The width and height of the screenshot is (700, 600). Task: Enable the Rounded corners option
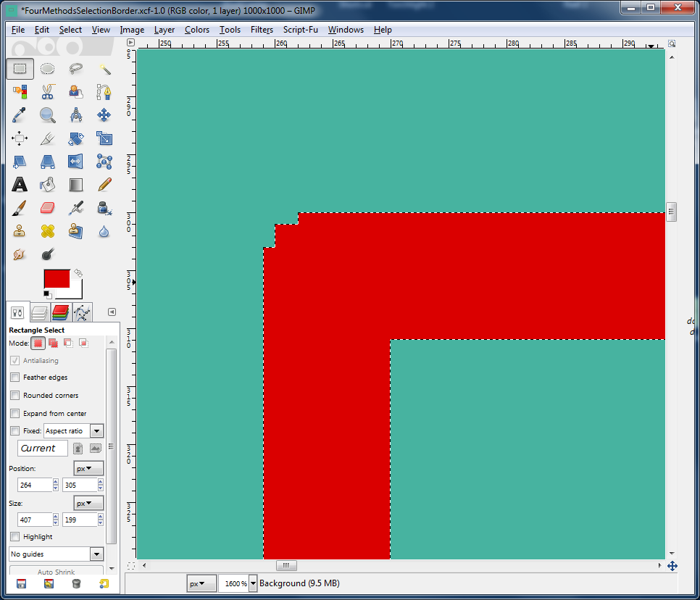click(15, 395)
